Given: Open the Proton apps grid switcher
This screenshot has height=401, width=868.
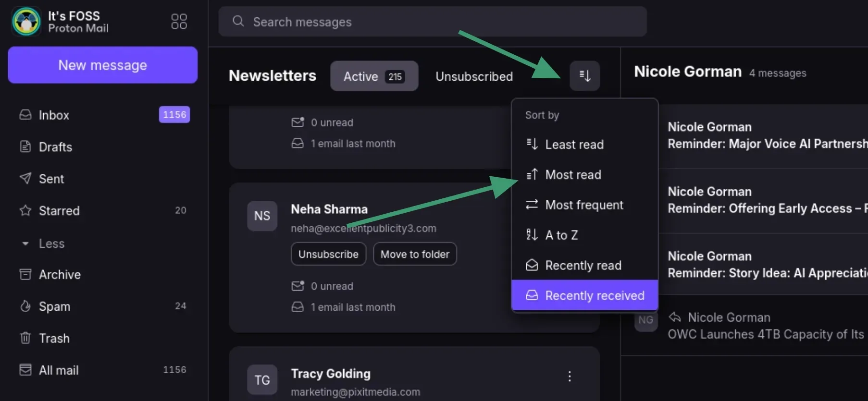Looking at the screenshot, I should (178, 21).
